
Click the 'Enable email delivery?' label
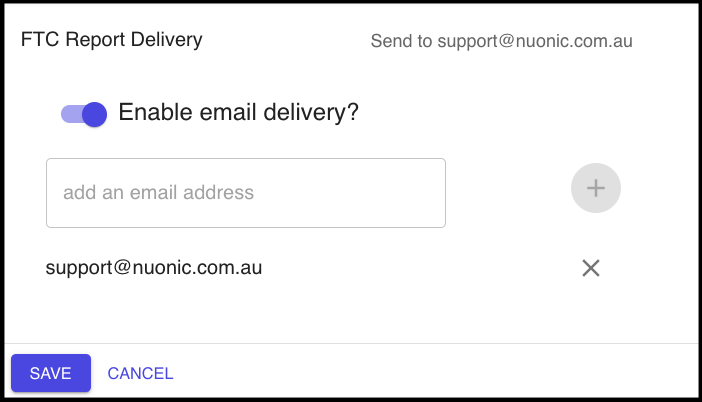[x=238, y=113]
